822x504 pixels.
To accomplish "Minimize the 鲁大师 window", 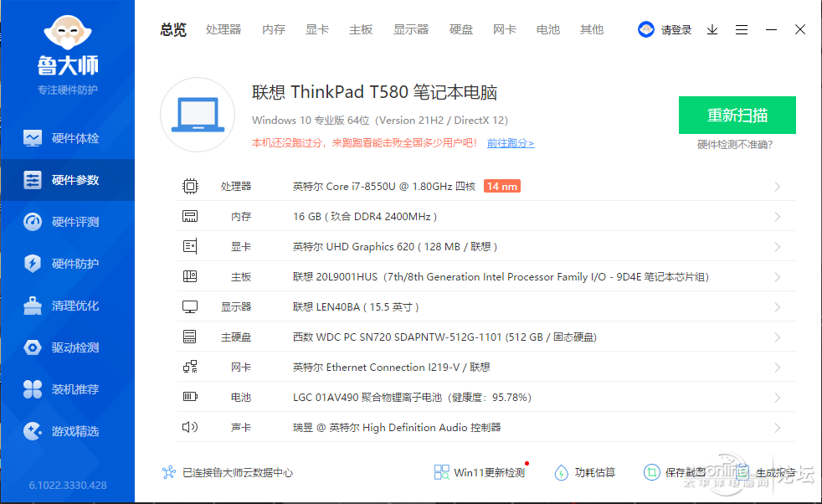I will coord(771,30).
